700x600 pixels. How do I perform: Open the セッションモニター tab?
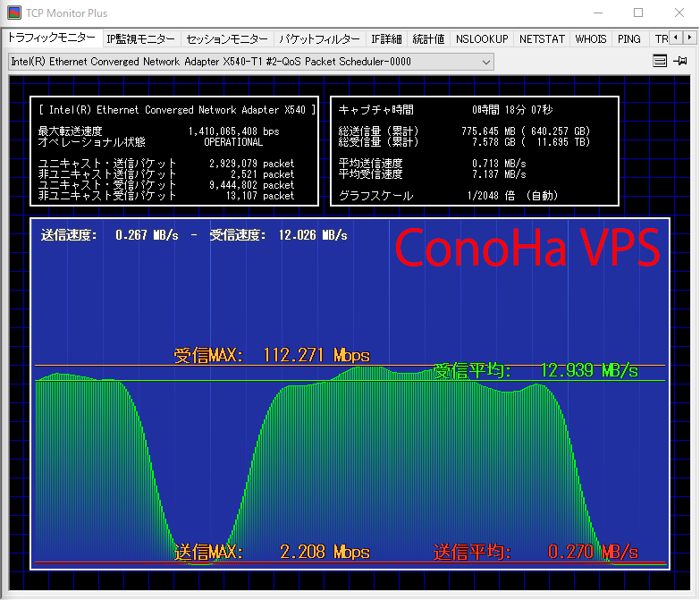(227, 39)
